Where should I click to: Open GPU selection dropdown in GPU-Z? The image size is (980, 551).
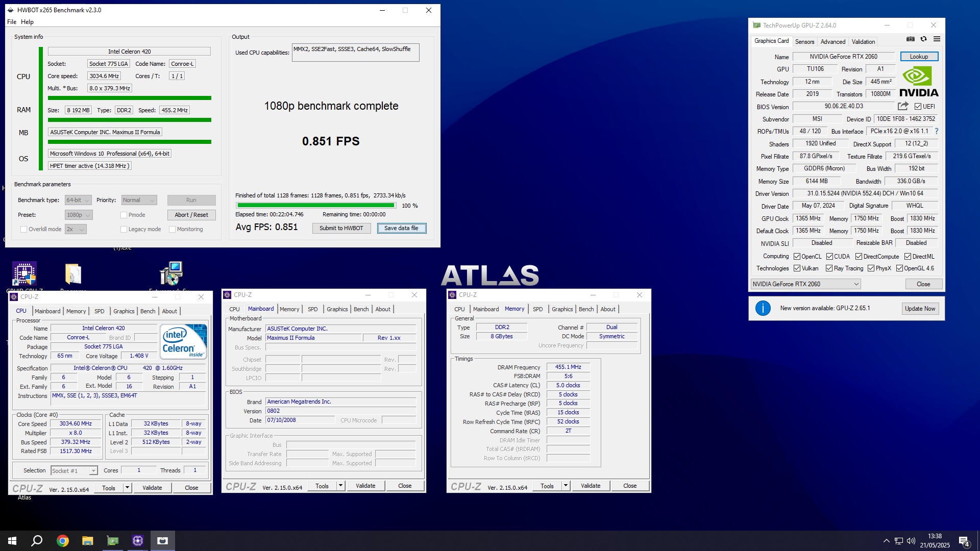pos(805,284)
